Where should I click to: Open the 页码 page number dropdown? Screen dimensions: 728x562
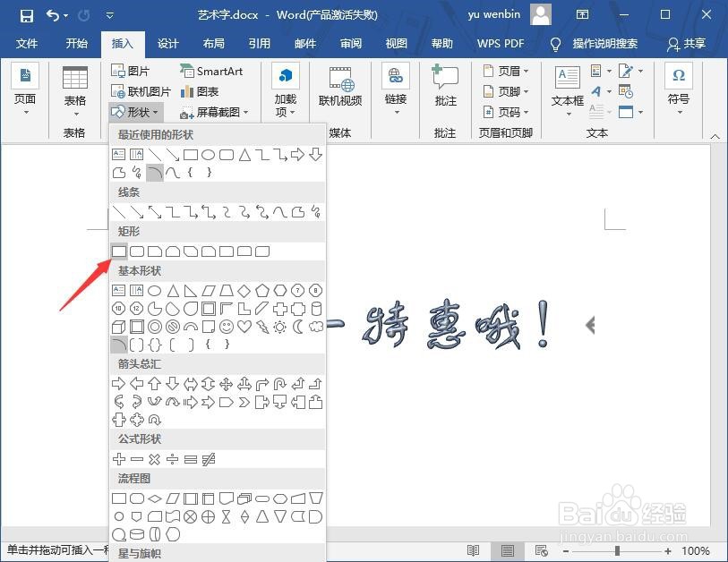pos(508,111)
